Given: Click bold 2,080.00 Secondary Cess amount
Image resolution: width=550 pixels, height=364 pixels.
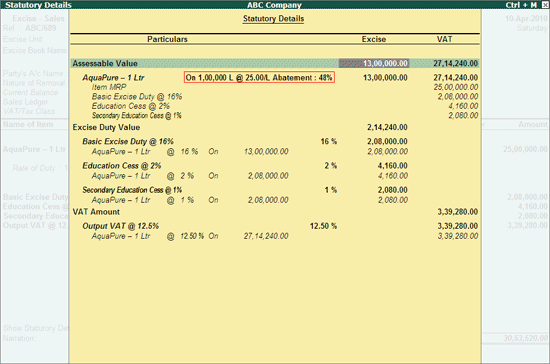Looking at the screenshot, I should [x=393, y=190].
